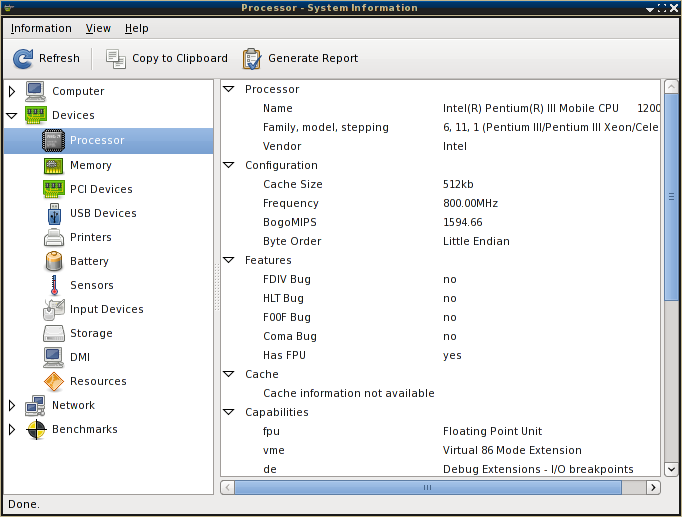Click the Storage drive icon
682x517 pixels.
point(53,333)
